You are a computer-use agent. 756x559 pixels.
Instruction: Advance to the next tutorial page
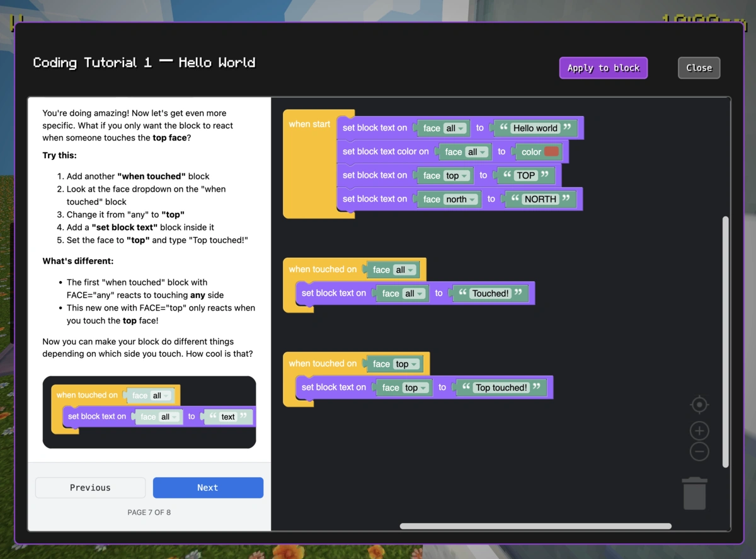pyautogui.click(x=208, y=487)
